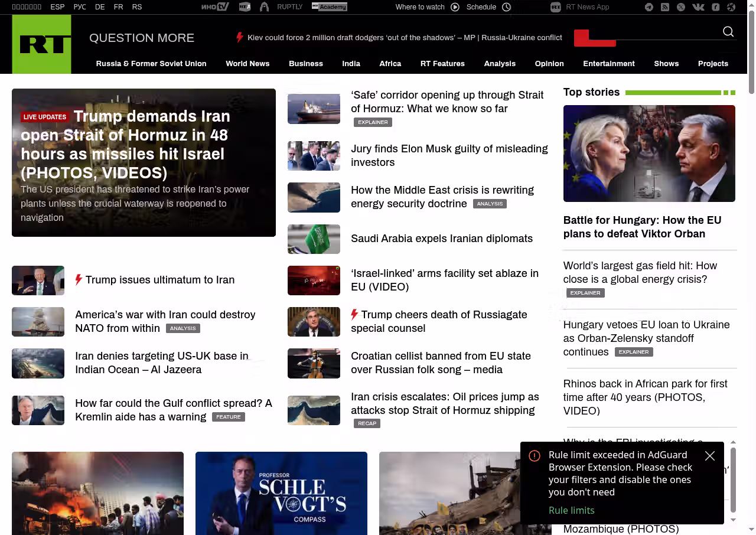The image size is (756, 535).
Task: Go to the Business section
Action: tap(305, 64)
